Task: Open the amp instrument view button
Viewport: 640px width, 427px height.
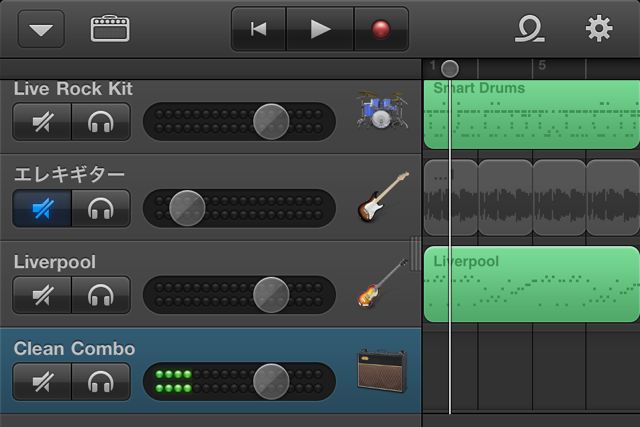Action: click(x=110, y=29)
